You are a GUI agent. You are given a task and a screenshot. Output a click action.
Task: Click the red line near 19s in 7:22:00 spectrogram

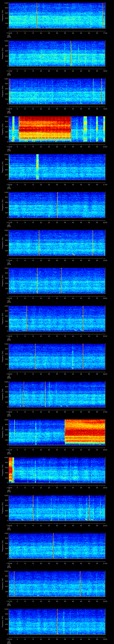[x=39, y=243]
